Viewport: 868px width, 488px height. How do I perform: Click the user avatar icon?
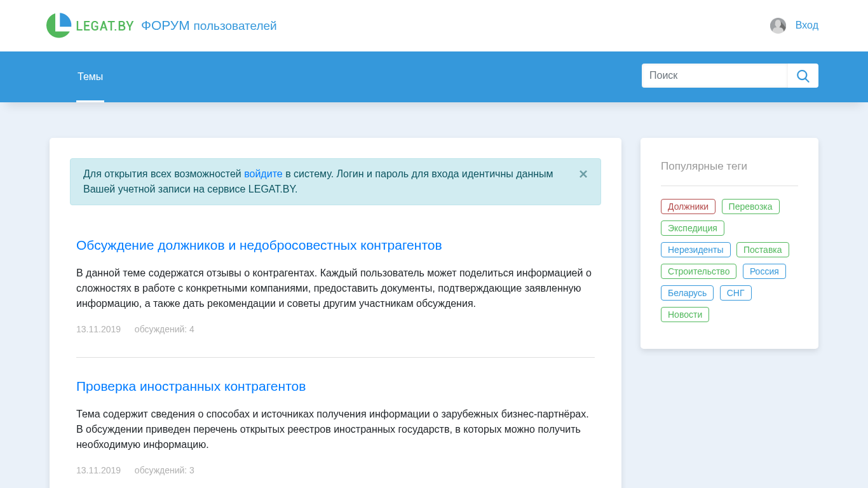778,25
